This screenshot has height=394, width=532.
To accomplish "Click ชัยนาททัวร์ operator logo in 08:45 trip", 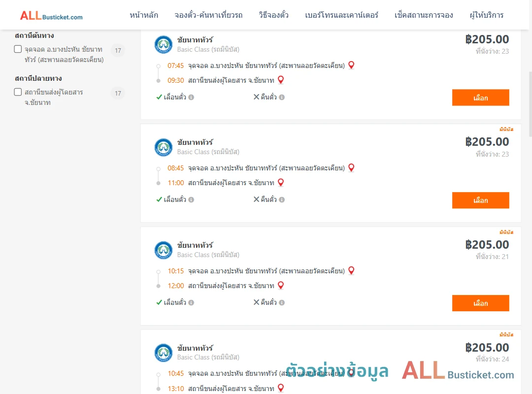I will click(164, 147).
